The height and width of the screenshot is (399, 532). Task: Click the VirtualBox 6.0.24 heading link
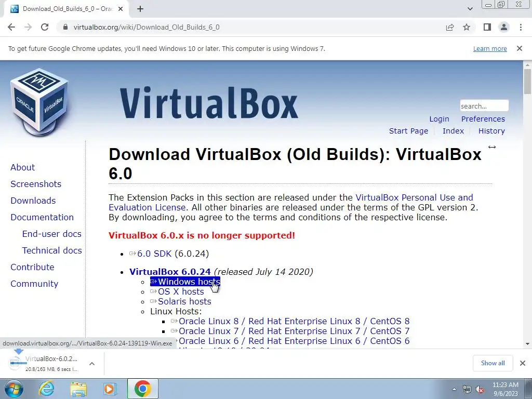click(x=170, y=272)
